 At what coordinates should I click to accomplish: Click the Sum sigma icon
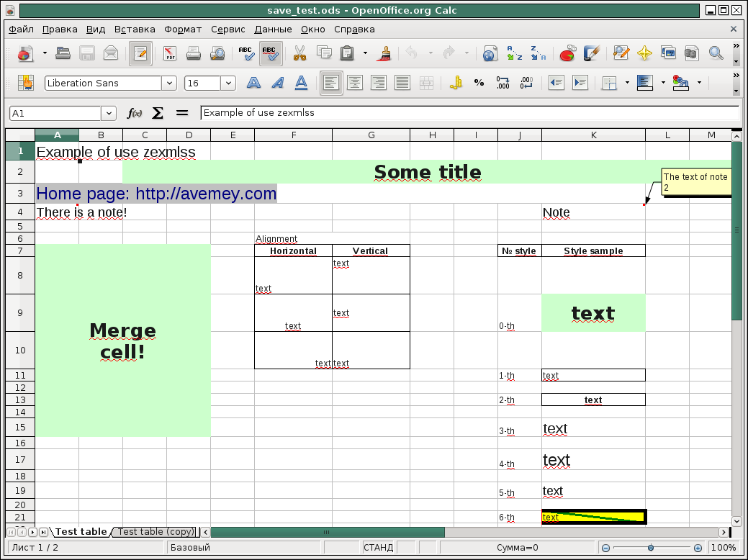pos(158,113)
